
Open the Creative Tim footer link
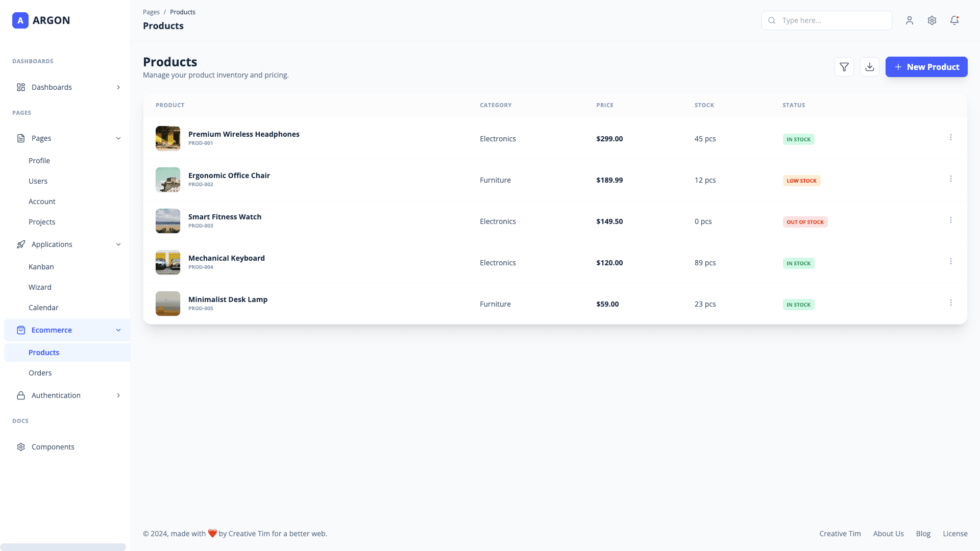840,533
